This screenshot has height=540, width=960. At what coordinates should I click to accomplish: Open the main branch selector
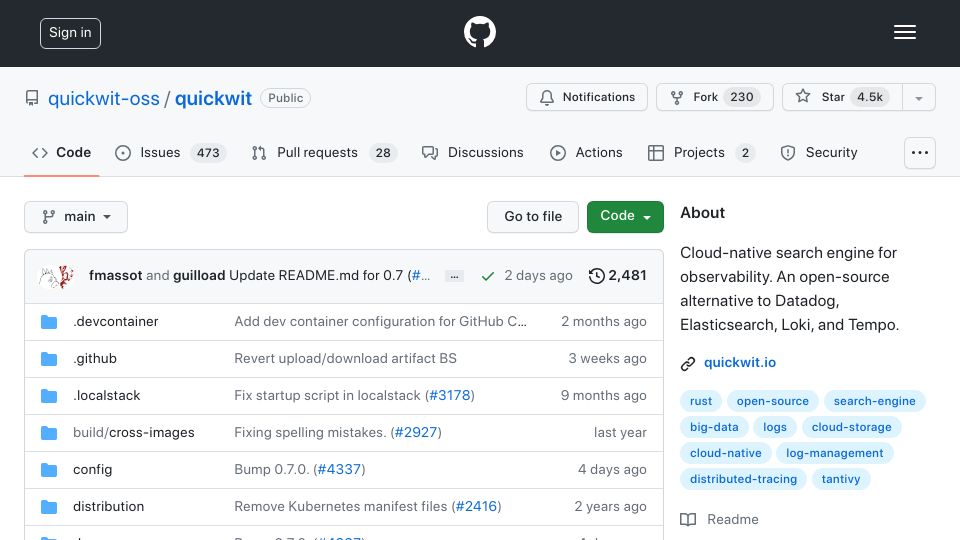click(x=76, y=217)
